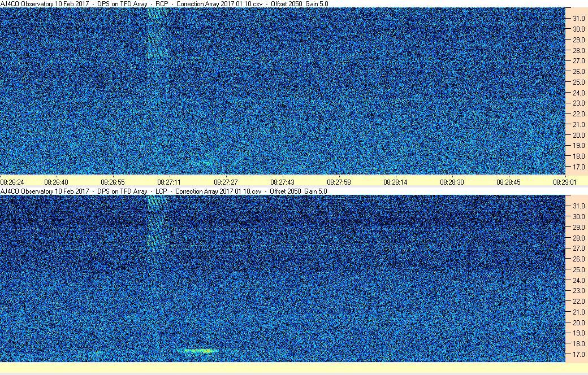
Task: Click the 26.0 frequency label in RCP panel
Action: coord(578,72)
